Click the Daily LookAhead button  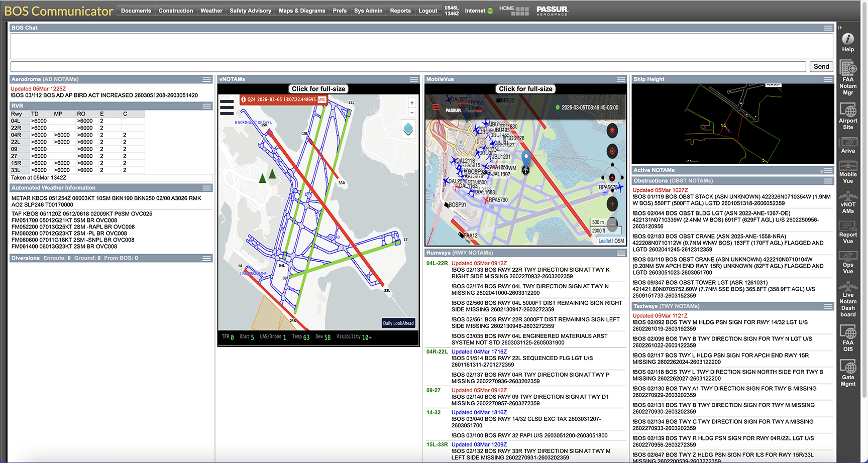[x=398, y=323]
